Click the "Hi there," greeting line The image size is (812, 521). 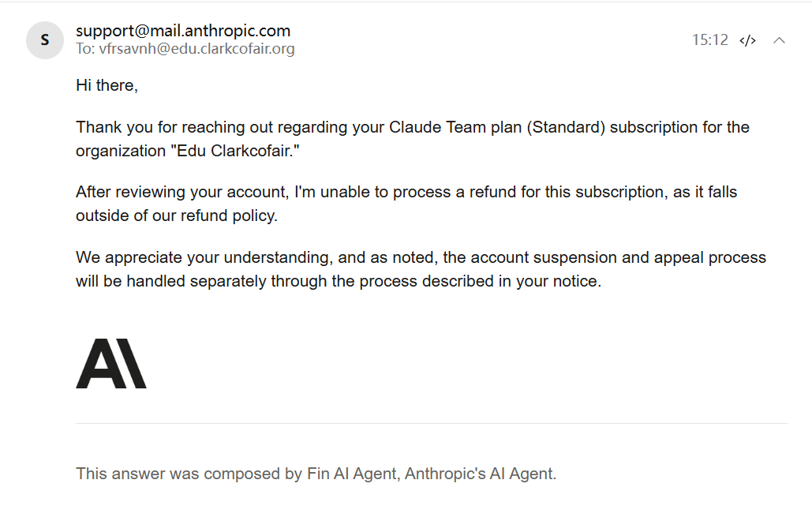[x=107, y=85]
